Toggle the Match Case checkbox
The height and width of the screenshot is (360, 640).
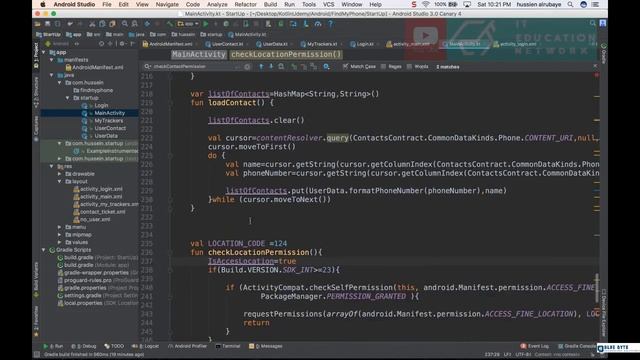[346, 67]
